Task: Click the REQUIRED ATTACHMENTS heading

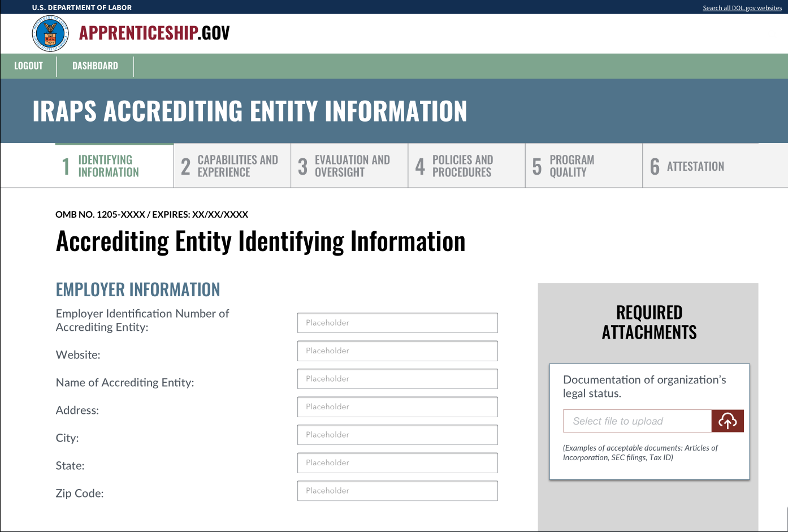Action: [x=650, y=322]
